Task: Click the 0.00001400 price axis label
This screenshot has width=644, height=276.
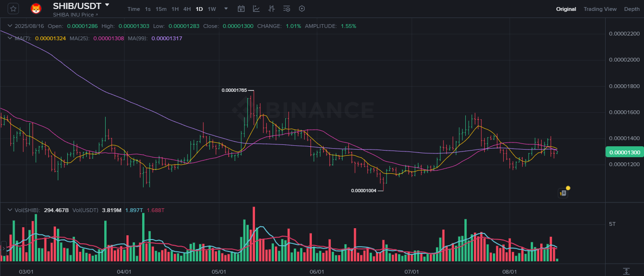Action: [625, 138]
